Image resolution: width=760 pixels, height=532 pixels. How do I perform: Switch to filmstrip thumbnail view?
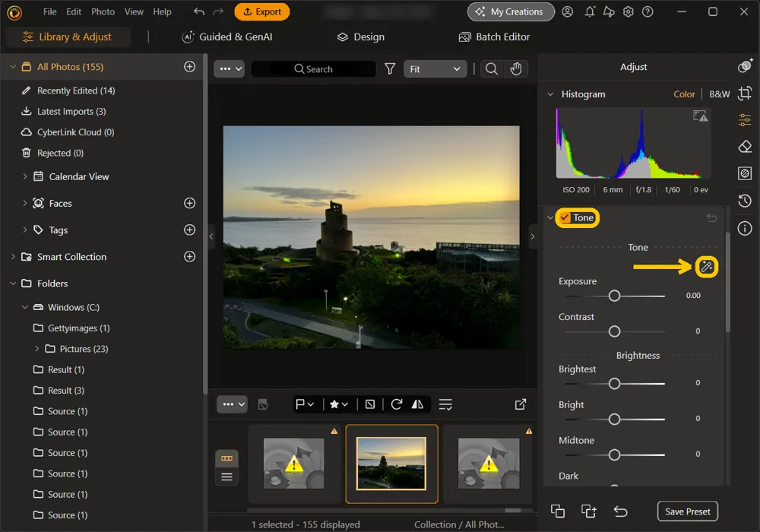tap(226, 458)
